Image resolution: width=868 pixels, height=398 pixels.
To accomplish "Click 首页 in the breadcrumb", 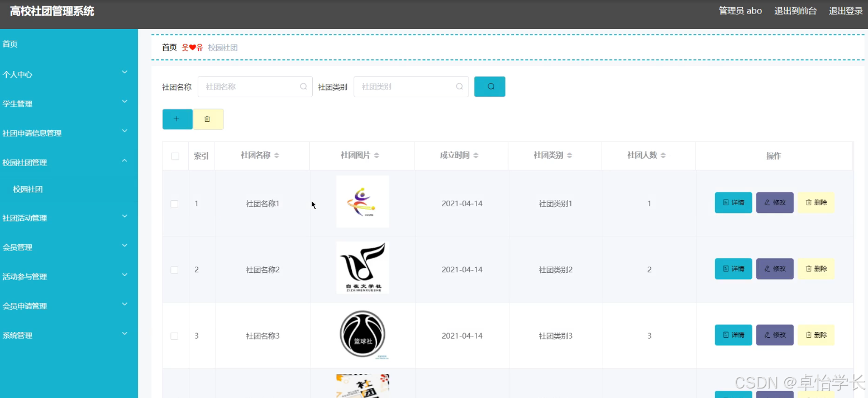I will tap(169, 48).
